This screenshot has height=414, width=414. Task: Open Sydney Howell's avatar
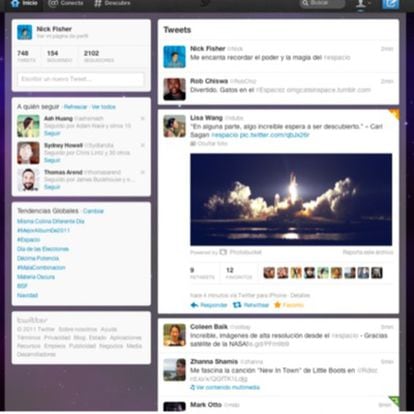pos(28,153)
